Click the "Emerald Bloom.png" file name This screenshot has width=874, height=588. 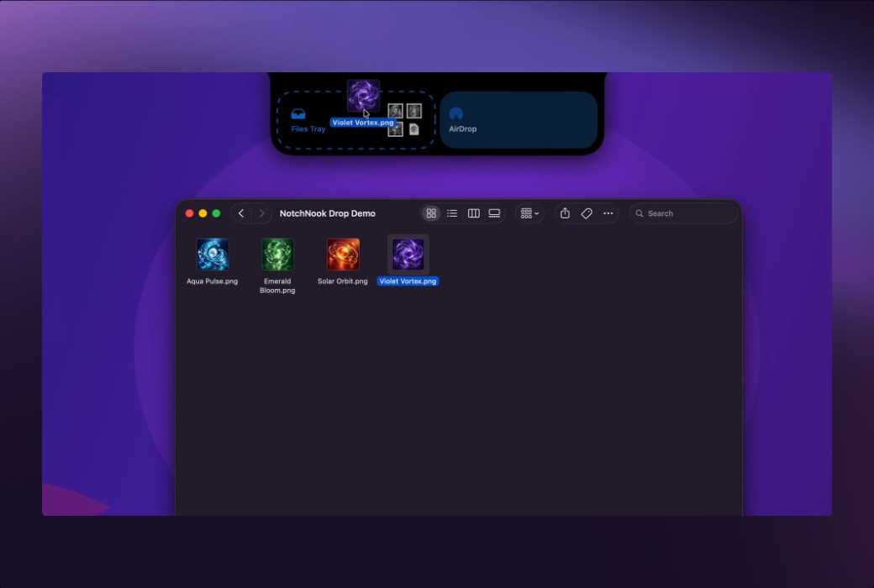coord(277,286)
